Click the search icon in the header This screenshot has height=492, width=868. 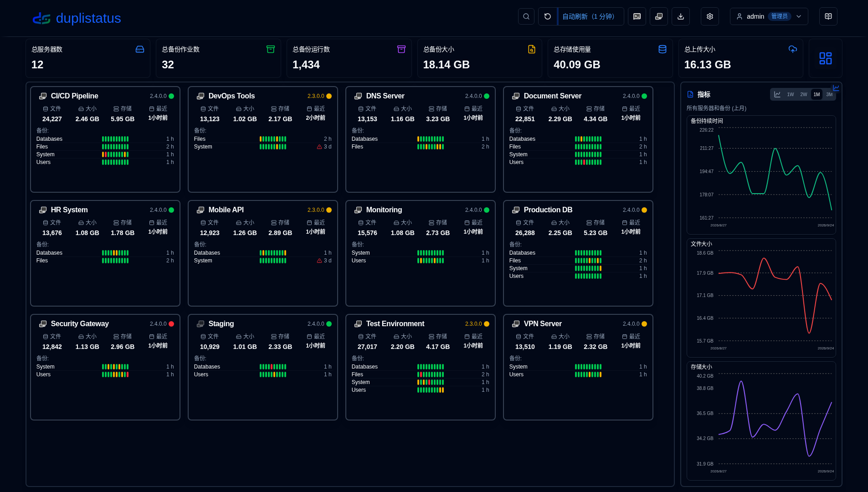(526, 16)
